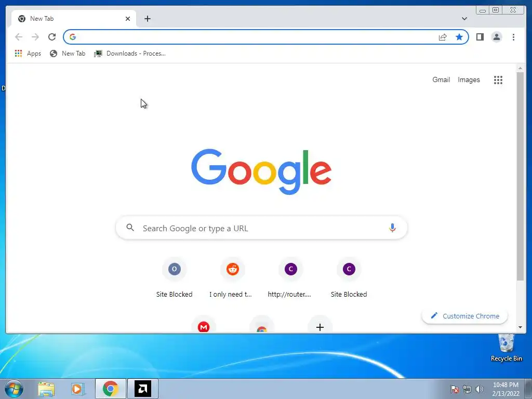The width and height of the screenshot is (532, 399).
Task: Click the browser forward arrow
Action: 35,37
